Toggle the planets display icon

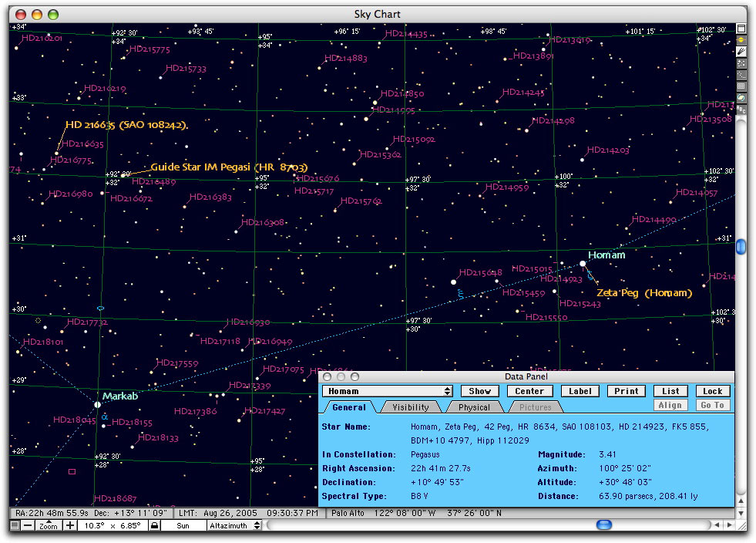pos(741,40)
